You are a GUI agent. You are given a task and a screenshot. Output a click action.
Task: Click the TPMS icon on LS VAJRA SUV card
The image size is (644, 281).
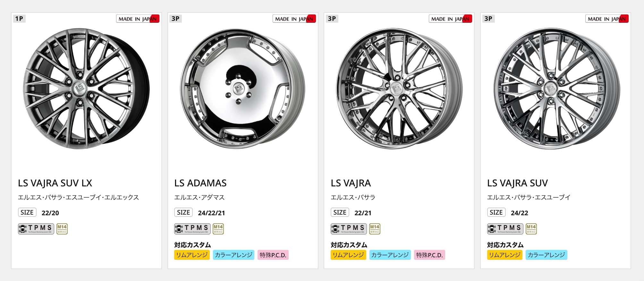pos(505,229)
